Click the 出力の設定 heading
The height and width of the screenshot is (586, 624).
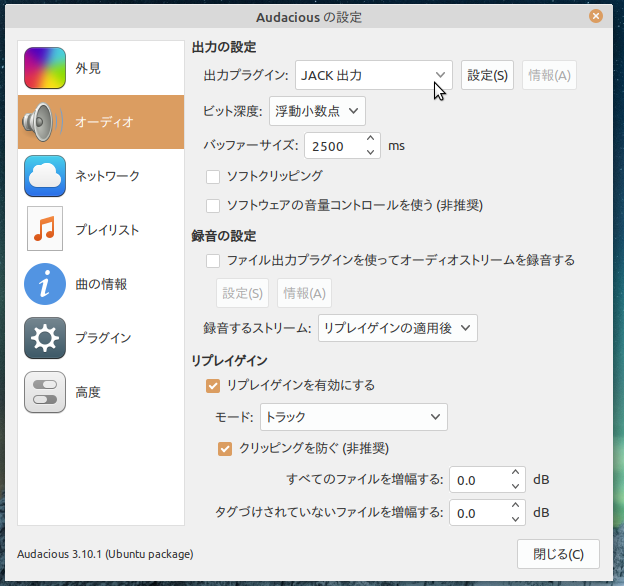click(x=224, y=47)
